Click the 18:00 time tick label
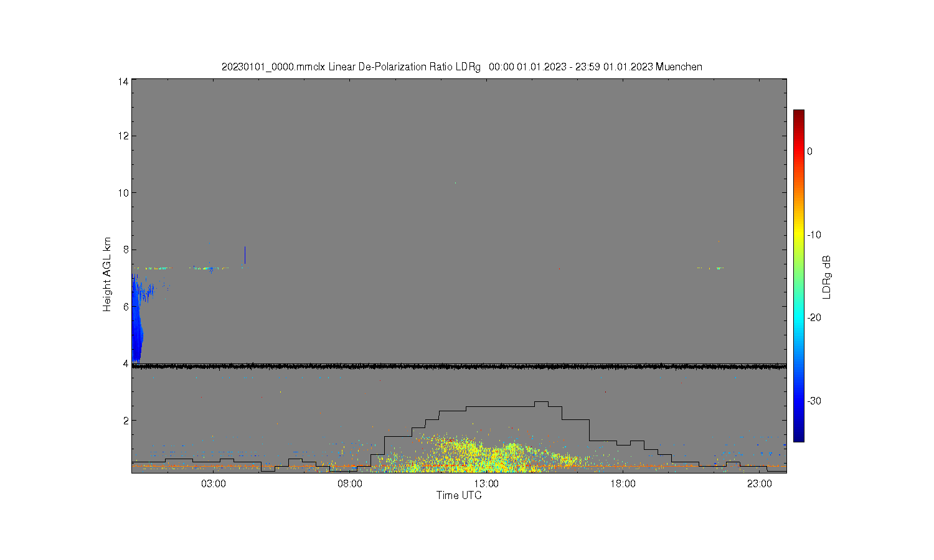 tap(623, 484)
